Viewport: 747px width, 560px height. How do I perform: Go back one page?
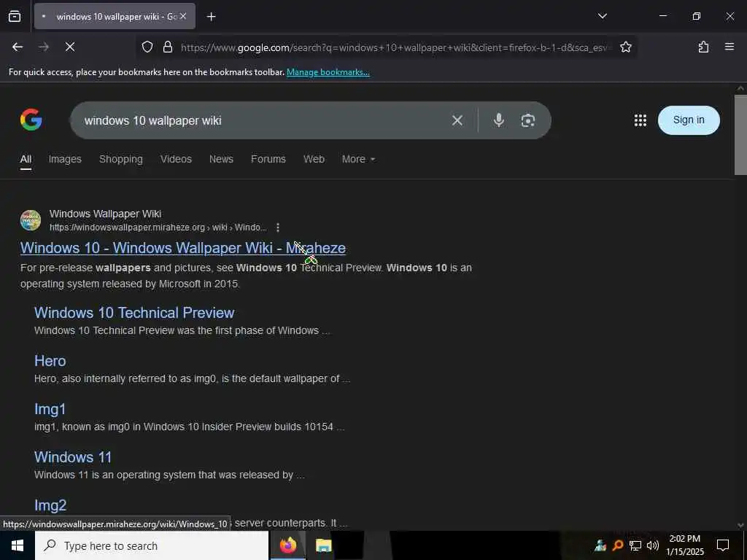pyautogui.click(x=18, y=47)
